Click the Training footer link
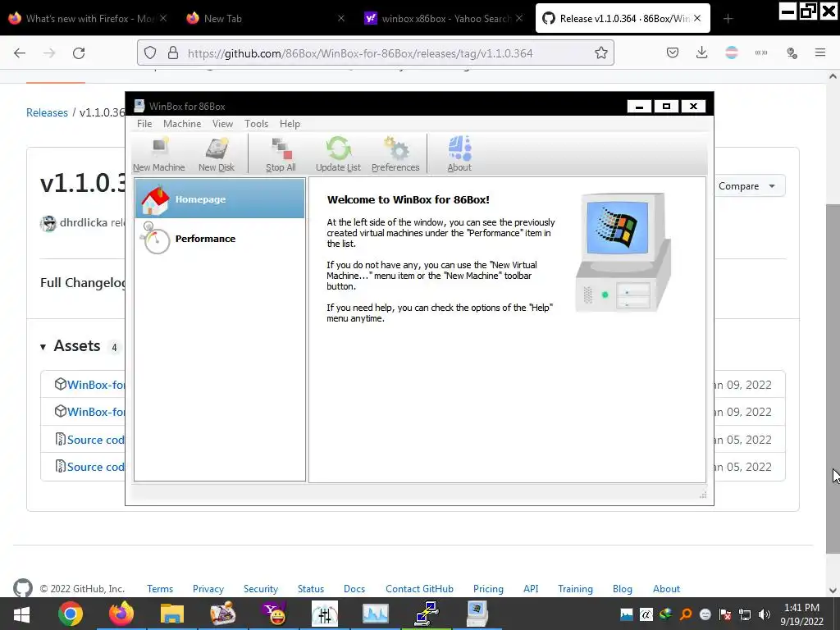840x630 pixels. pos(575,589)
